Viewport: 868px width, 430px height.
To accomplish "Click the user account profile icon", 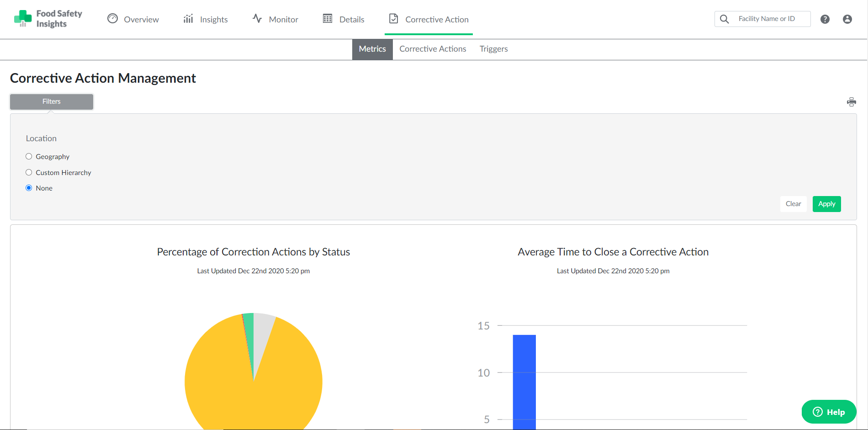I will (847, 19).
